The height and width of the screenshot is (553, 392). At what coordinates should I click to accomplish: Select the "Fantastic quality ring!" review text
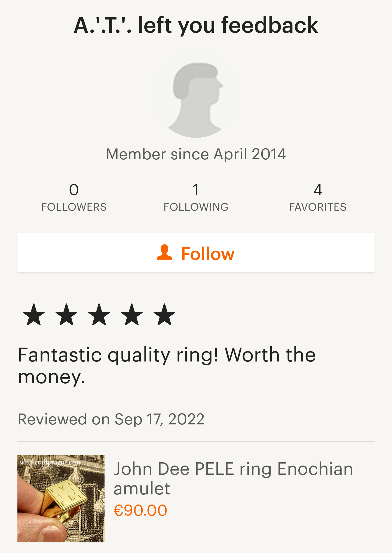coord(167,366)
